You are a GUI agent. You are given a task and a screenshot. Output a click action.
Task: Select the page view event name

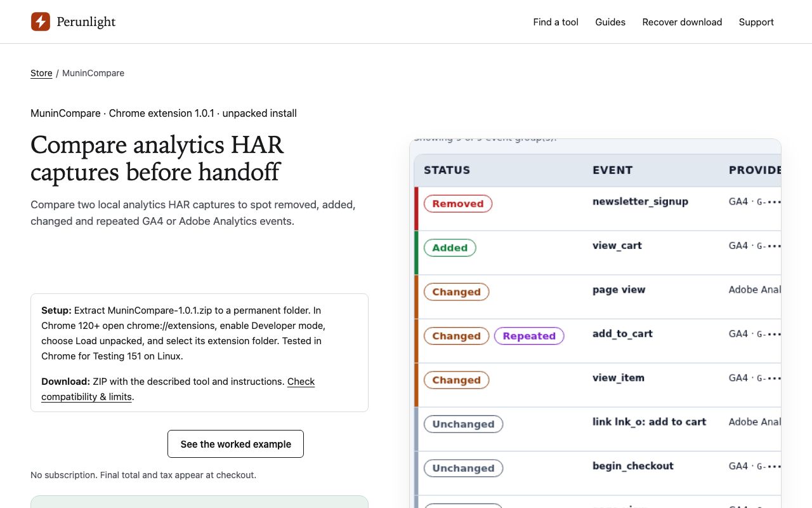619,290
